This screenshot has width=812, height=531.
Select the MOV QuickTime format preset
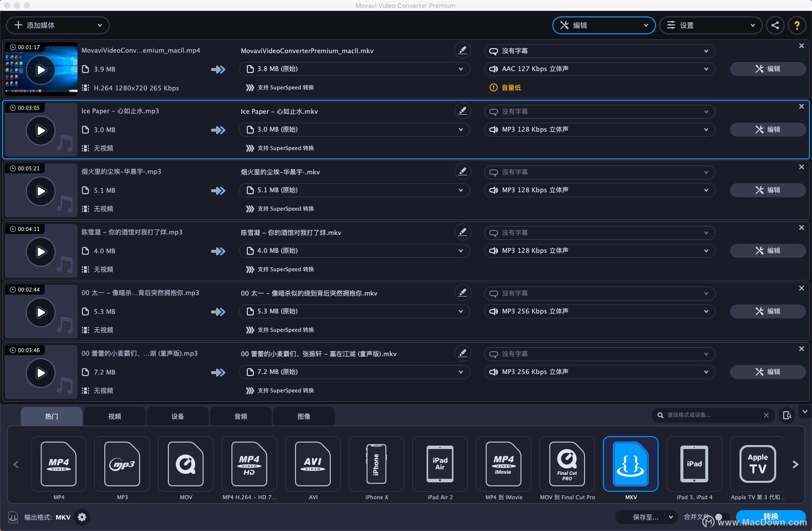coord(186,464)
